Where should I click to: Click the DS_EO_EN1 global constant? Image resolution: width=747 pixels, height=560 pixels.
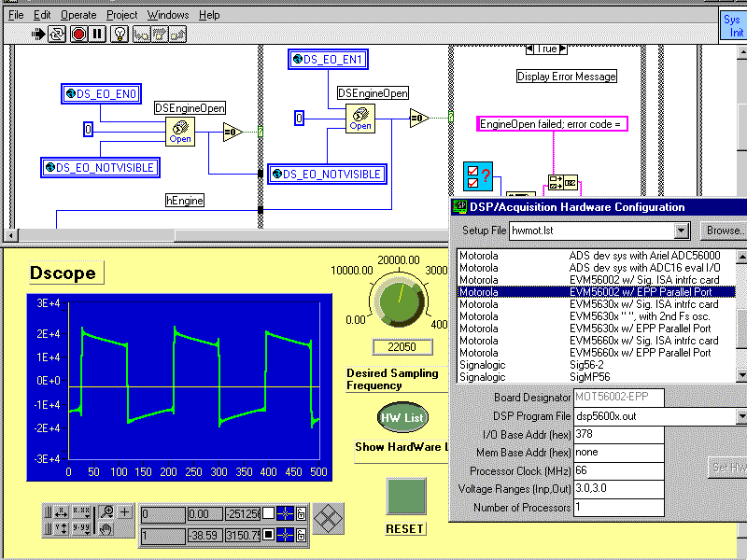329,60
